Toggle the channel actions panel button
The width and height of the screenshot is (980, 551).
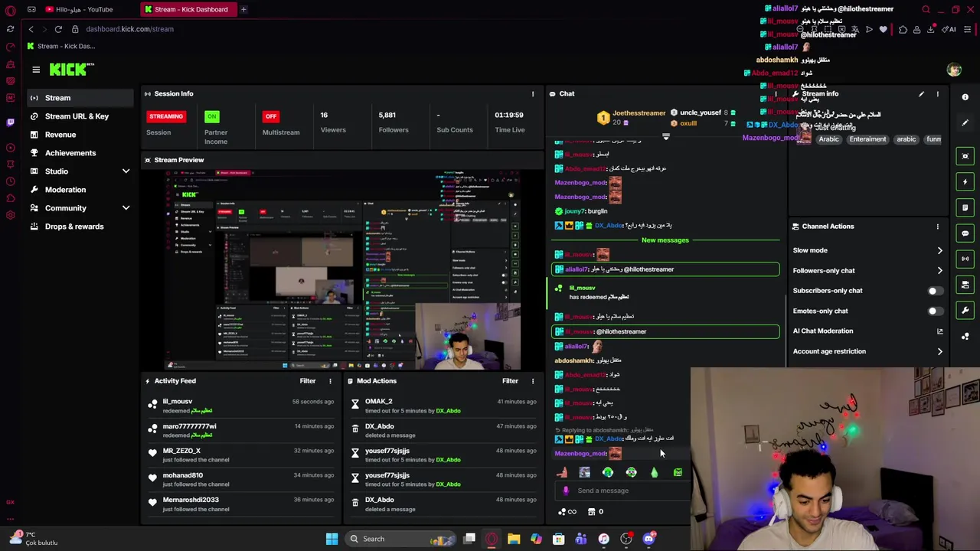coord(965,285)
